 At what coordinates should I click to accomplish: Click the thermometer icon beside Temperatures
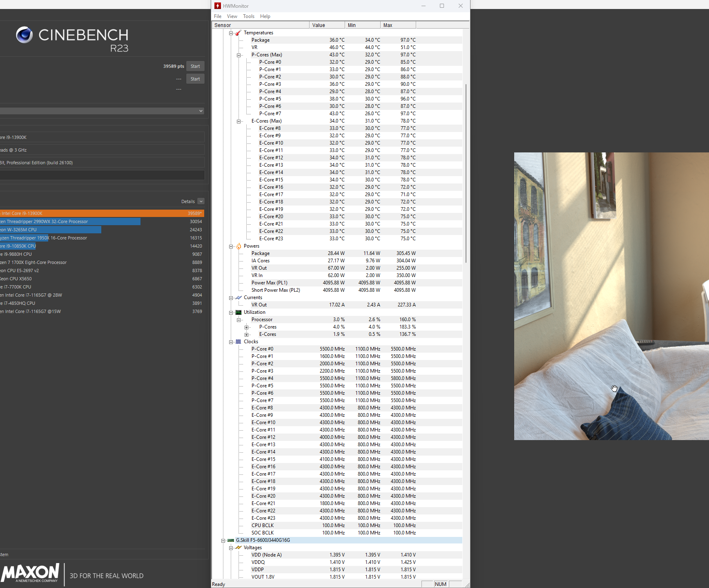pos(239,33)
